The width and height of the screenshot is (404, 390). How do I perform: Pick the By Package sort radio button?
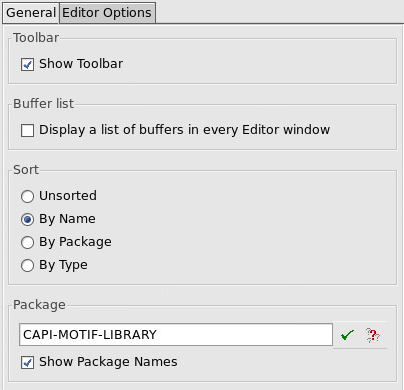pos(27,242)
